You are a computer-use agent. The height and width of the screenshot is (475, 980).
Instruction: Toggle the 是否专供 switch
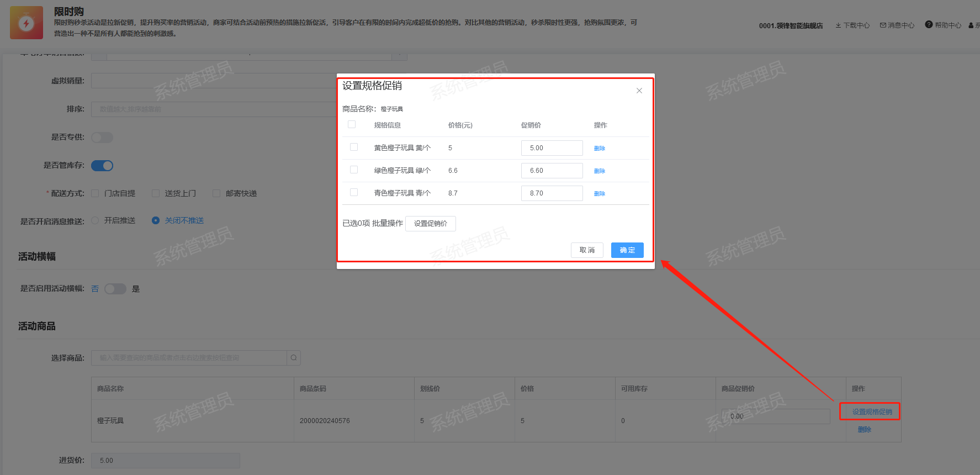[102, 138]
